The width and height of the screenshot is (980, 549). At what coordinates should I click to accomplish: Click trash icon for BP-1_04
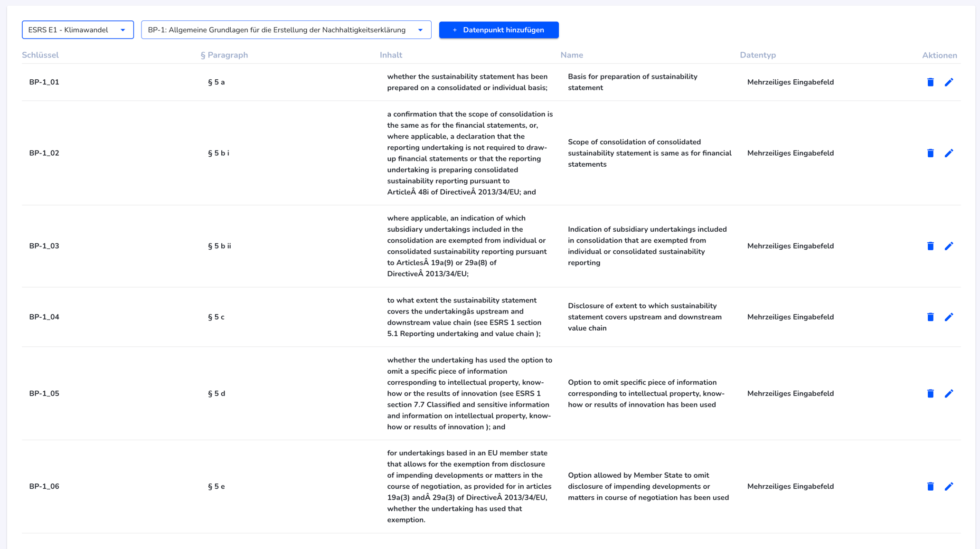930,317
